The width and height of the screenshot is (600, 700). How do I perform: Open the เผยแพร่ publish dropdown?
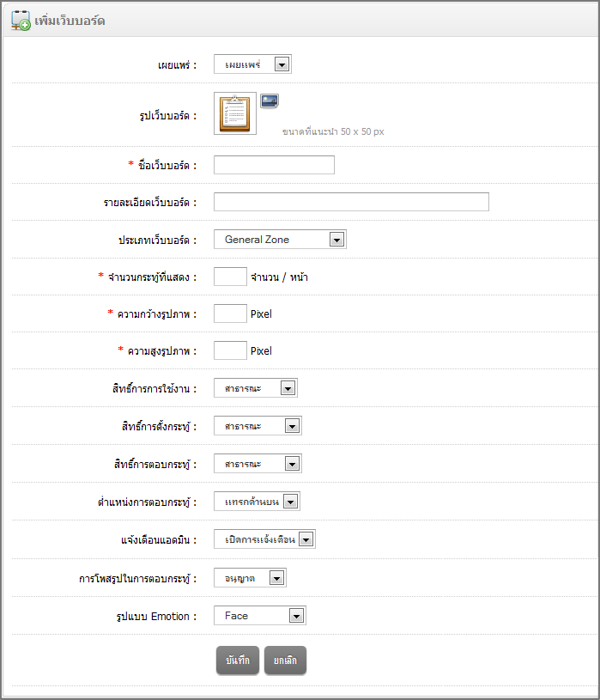(252, 64)
